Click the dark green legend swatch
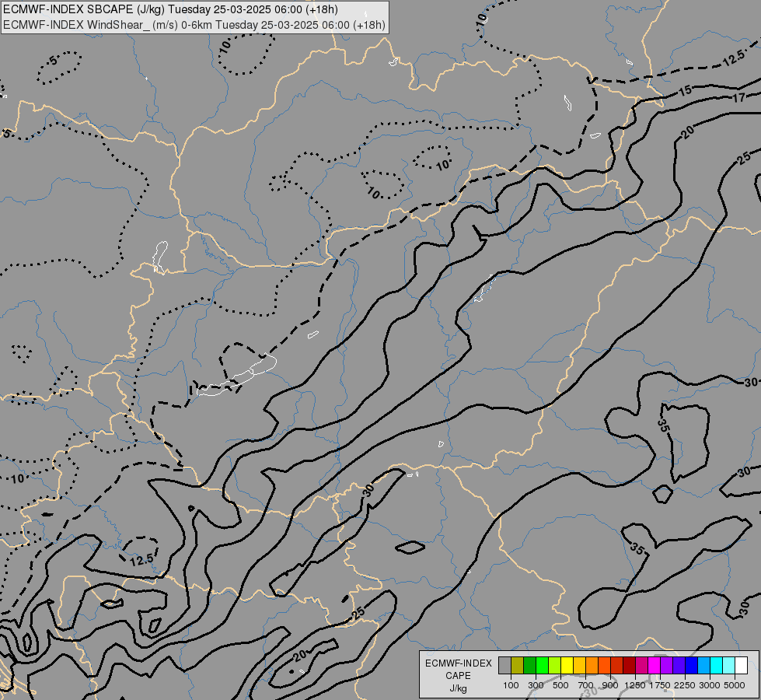The image size is (761, 700). point(529,665)
